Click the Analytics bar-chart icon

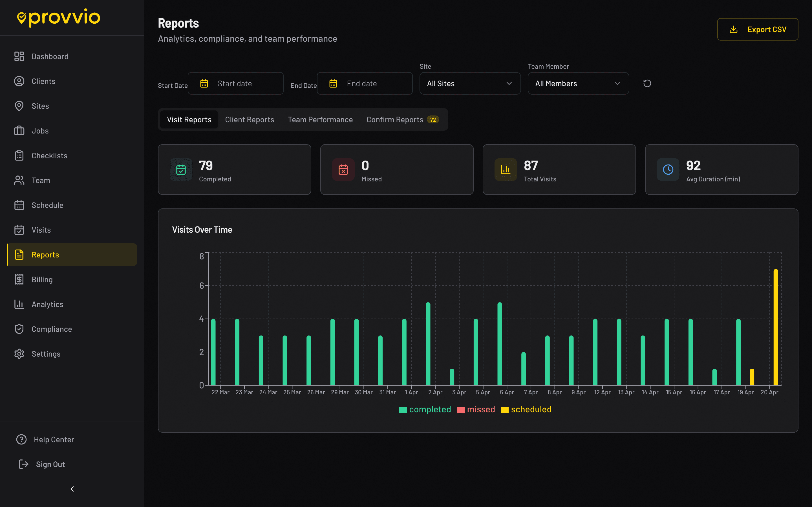[19, 304]
